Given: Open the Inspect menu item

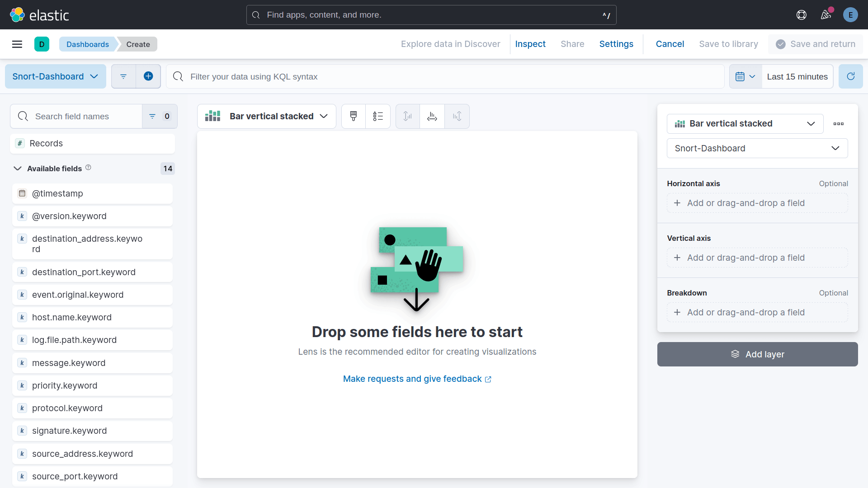Looking at the screenshot, I should click(x=530, y=44).
